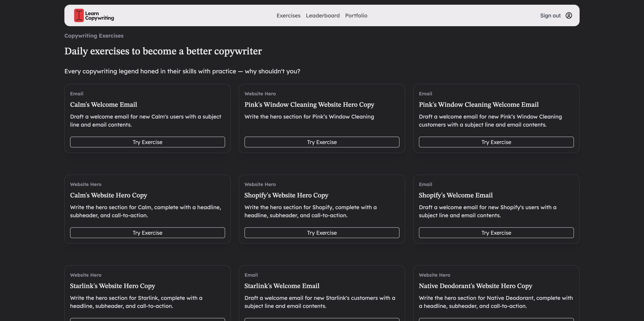Start Pink's Window Cleaning Hero Copy exercise
644x321 pixels.
tap(322, 142)
